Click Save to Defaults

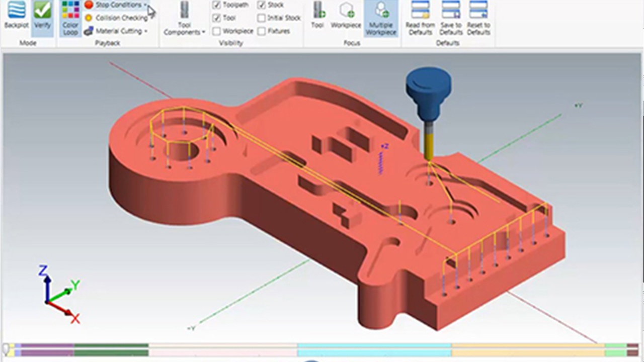451,18
